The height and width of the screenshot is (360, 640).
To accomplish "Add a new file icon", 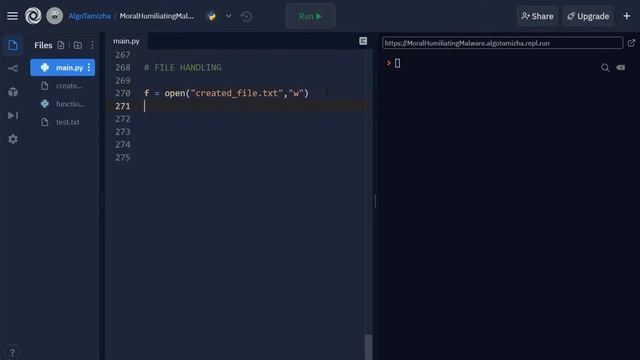I will (x=61, y=45).
